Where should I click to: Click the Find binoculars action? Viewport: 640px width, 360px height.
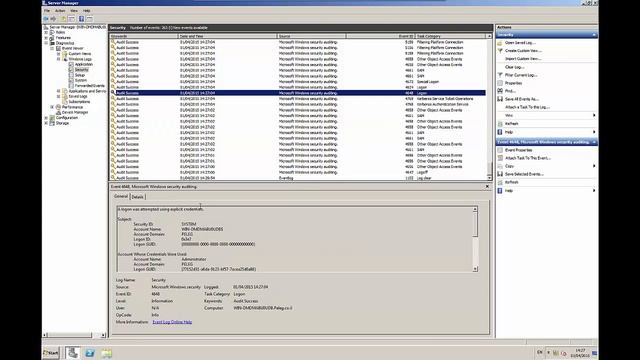pyautogui.click(x=510, y=91)
